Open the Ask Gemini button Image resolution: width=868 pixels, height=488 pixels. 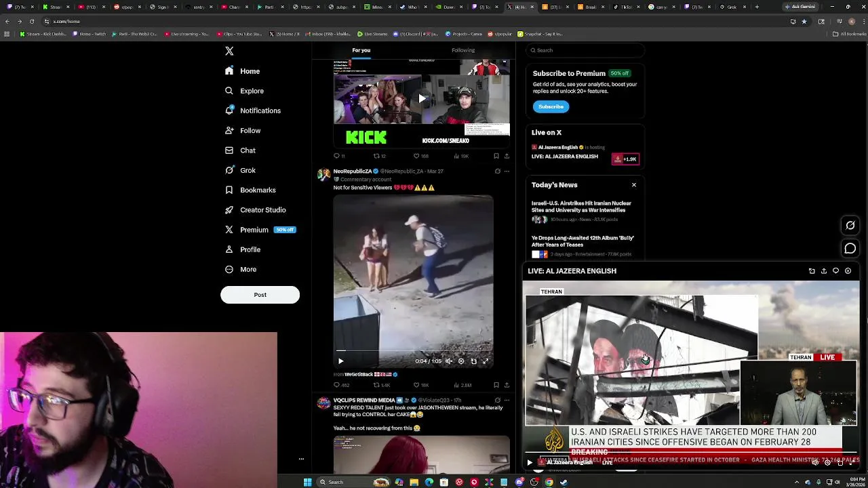(x=800, y=7)
